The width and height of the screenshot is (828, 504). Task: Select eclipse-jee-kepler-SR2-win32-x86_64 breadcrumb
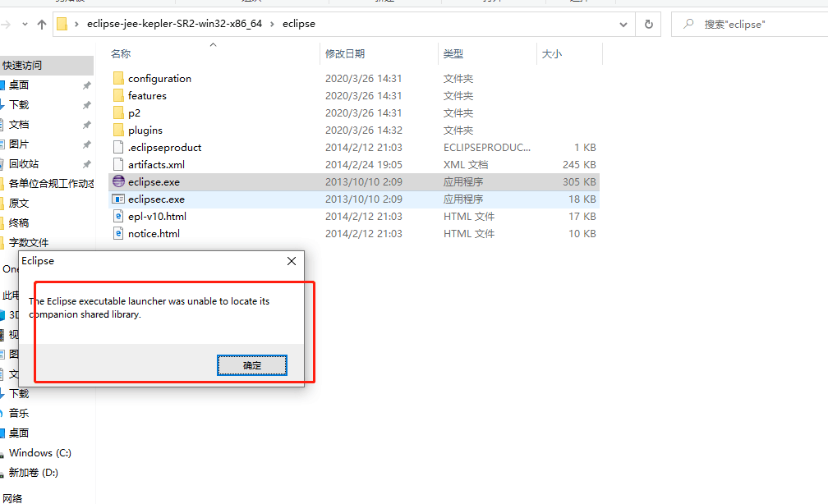(174, 24)
